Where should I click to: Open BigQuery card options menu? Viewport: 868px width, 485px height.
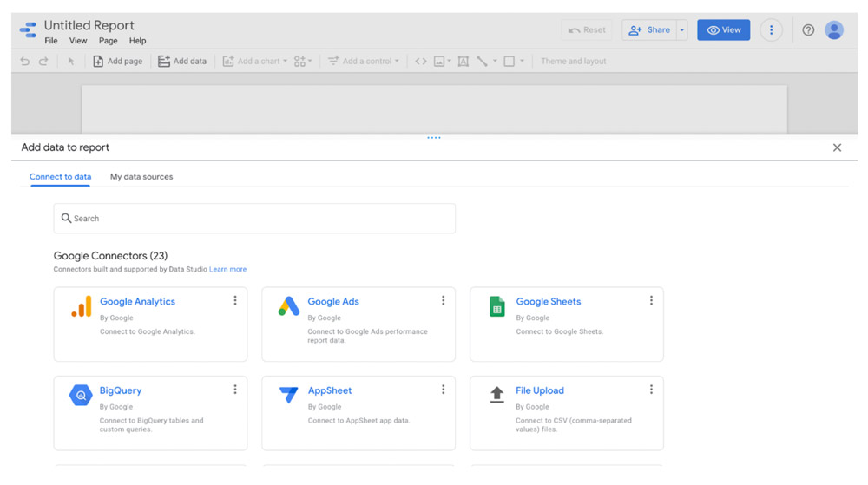235,390
